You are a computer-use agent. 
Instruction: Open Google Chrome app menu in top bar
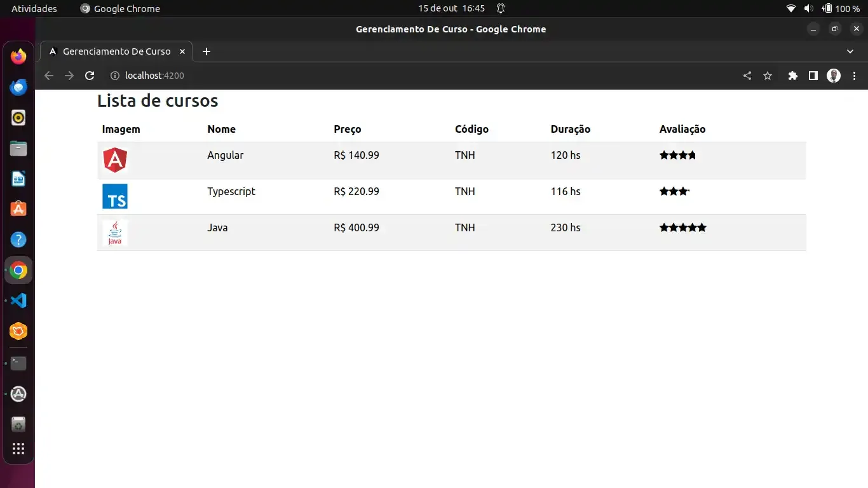[x=120, y=8]
